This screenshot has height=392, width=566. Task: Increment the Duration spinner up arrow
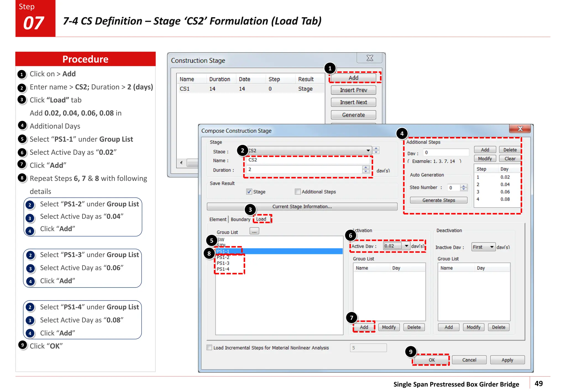point(366,168)
